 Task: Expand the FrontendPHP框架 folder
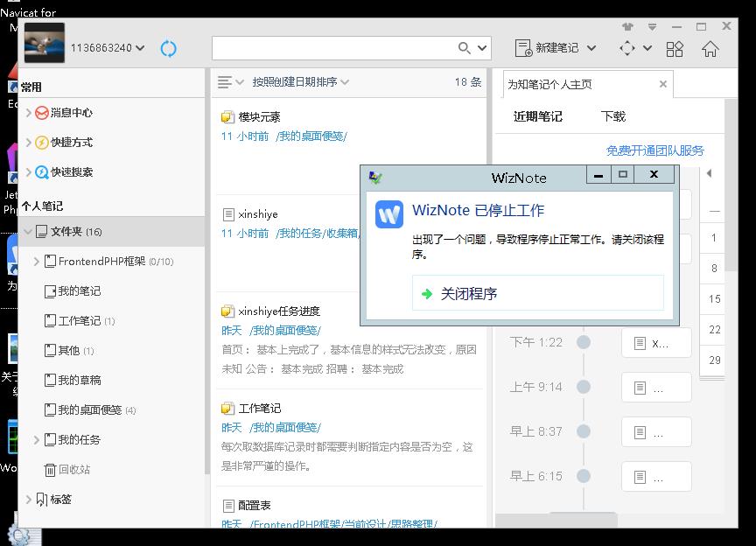(x=37, y=262)
